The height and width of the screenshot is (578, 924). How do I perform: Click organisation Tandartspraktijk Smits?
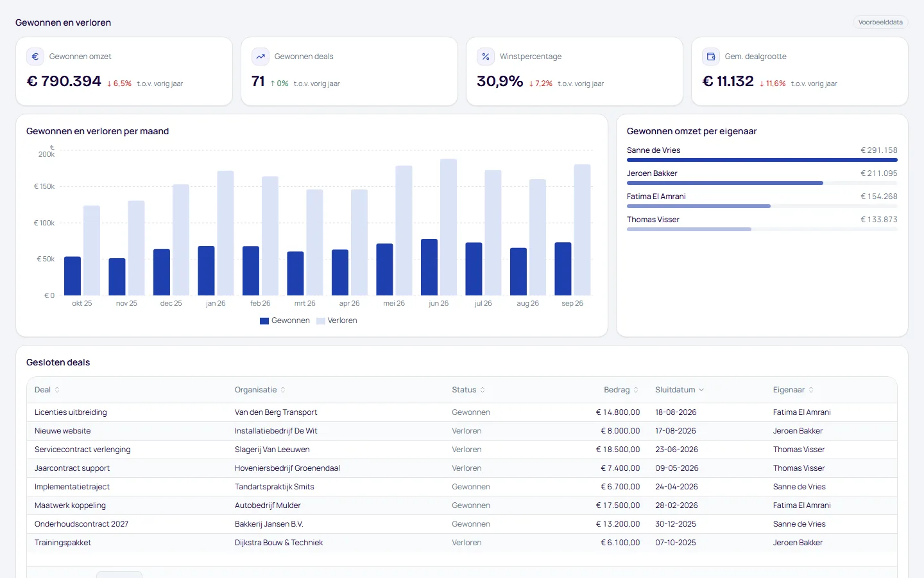pyautogui.click(x=275, y=487)
